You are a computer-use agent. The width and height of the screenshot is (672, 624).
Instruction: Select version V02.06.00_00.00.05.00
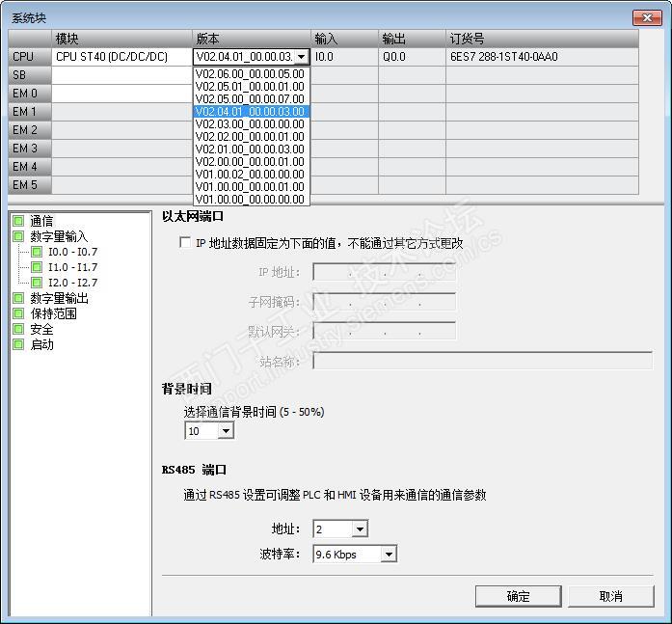pyautogui.click(x=251, y=73)
